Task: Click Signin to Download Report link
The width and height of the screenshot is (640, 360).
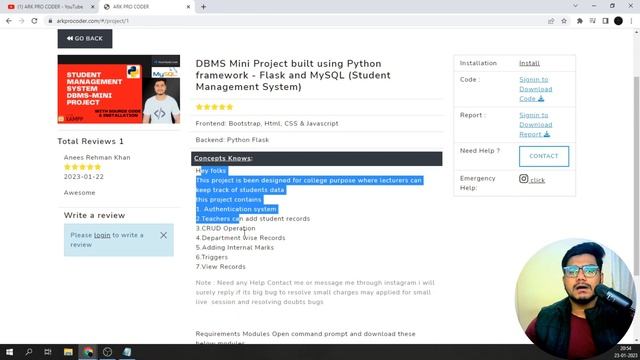Action: click(x=536, y=124)
